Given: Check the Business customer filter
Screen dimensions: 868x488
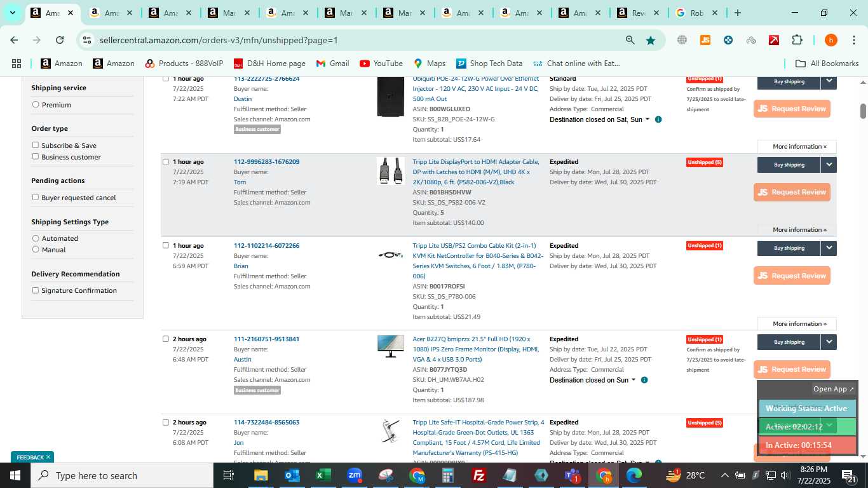Looking at the screenshot, I should click(x=36, y=157).
